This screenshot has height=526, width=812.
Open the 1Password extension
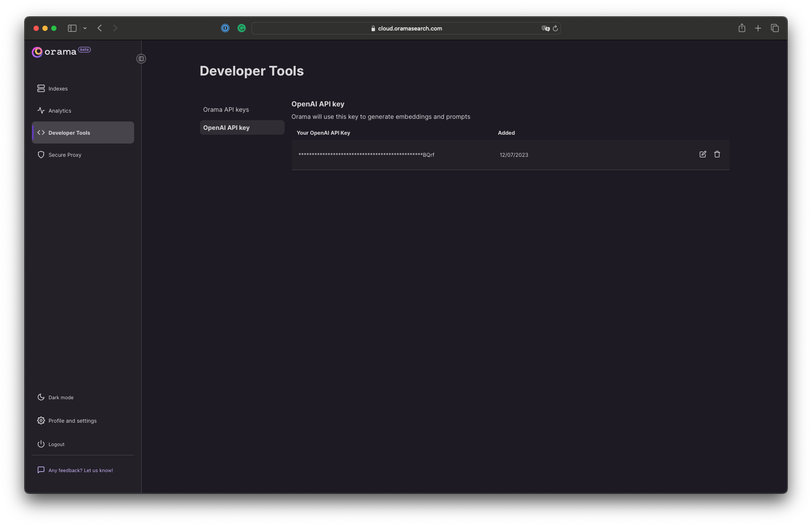(225, 28)
